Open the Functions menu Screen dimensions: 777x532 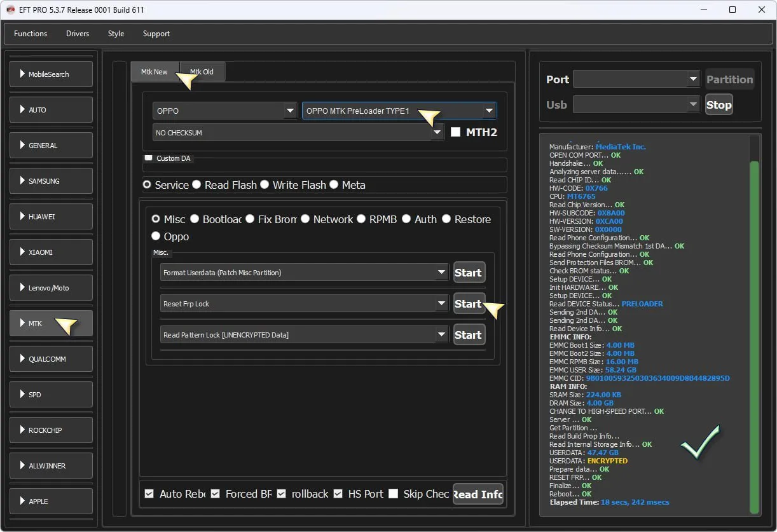point(31,34)
